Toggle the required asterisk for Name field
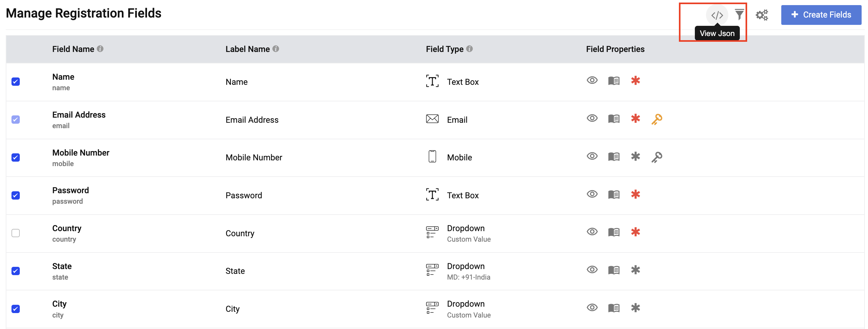The height and width of the screenshot is (329, 868). coord(636,81)
